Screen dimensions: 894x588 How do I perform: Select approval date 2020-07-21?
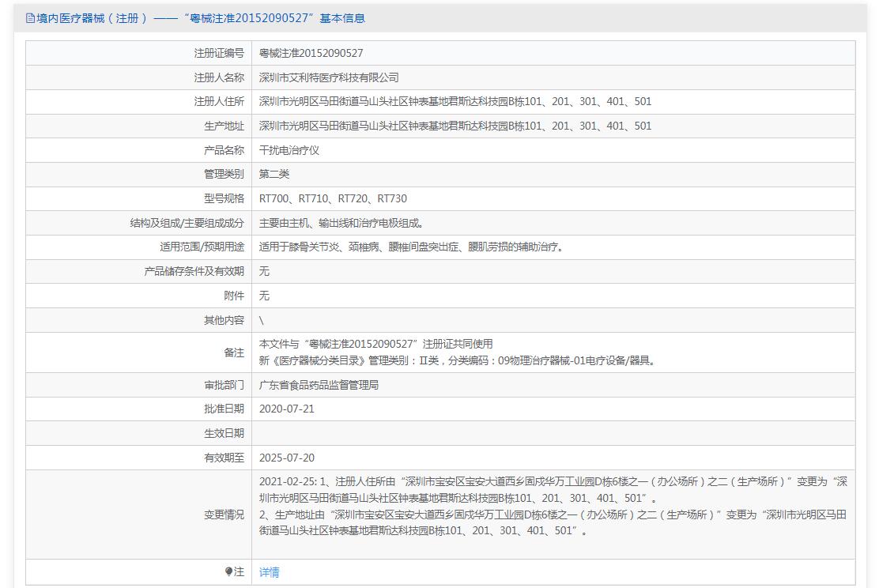(287, 409)
